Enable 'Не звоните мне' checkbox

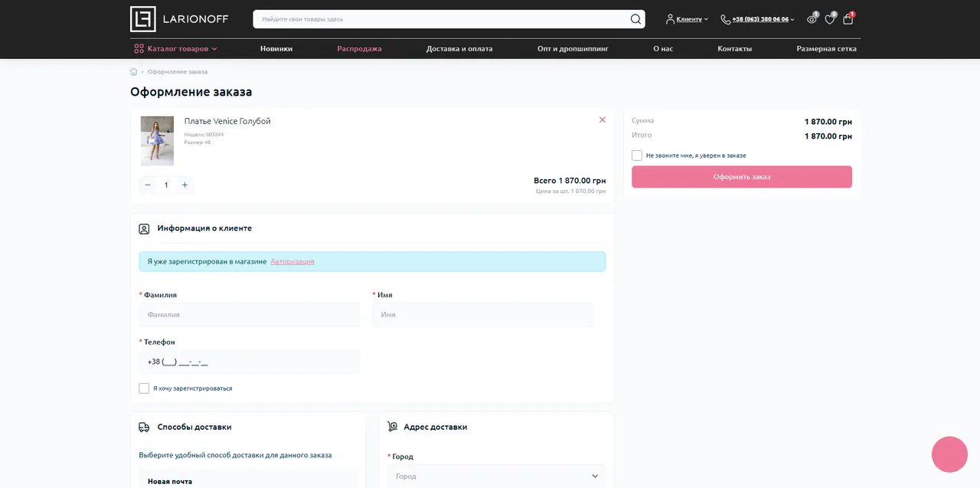pos(637,156)
